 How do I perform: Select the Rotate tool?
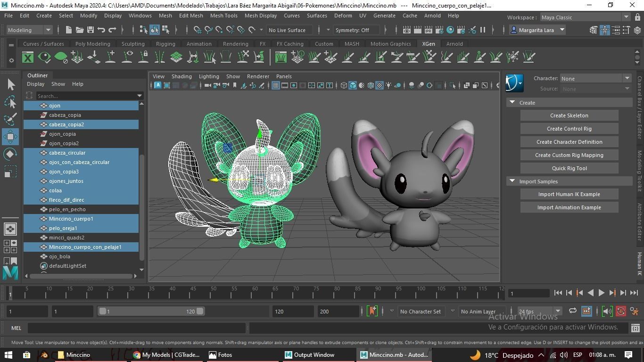11,154
